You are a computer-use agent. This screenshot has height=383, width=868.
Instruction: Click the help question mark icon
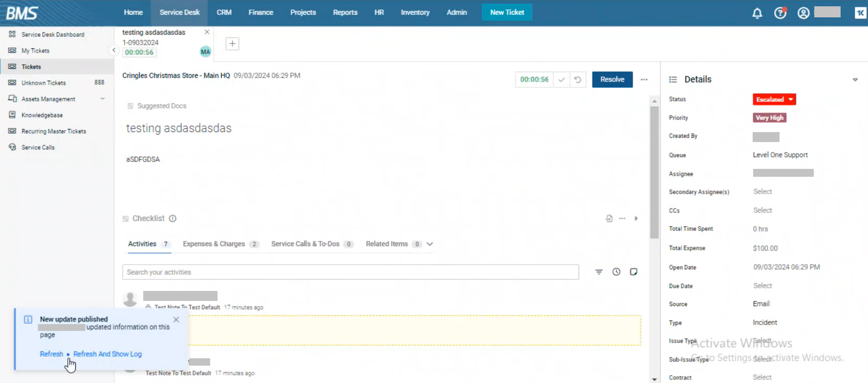(x=780, y=13)
